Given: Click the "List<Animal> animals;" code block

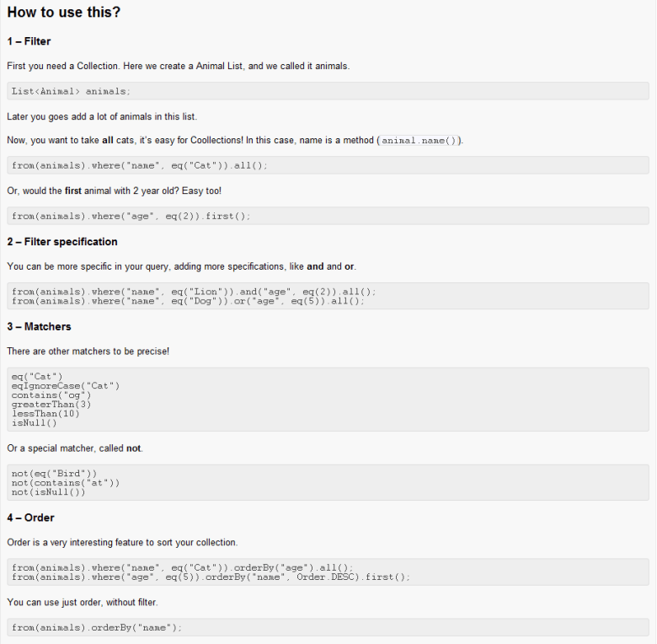Looking at the screenshot, I should 72,91.
